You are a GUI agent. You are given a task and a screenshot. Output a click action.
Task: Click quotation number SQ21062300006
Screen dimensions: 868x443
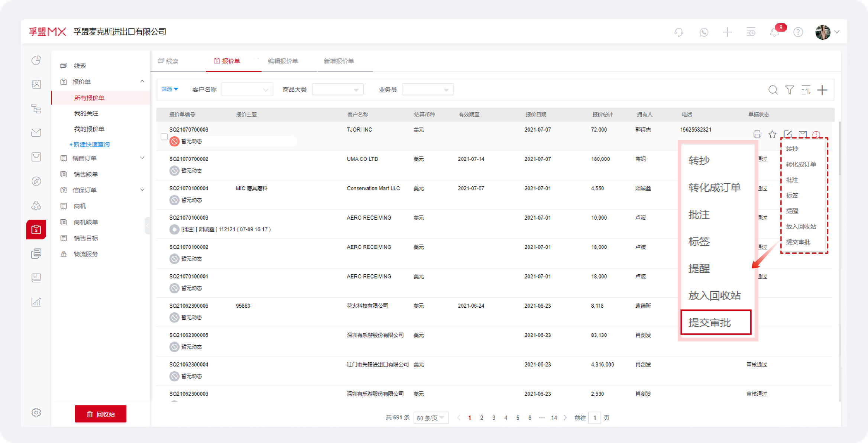click(189, 306)
